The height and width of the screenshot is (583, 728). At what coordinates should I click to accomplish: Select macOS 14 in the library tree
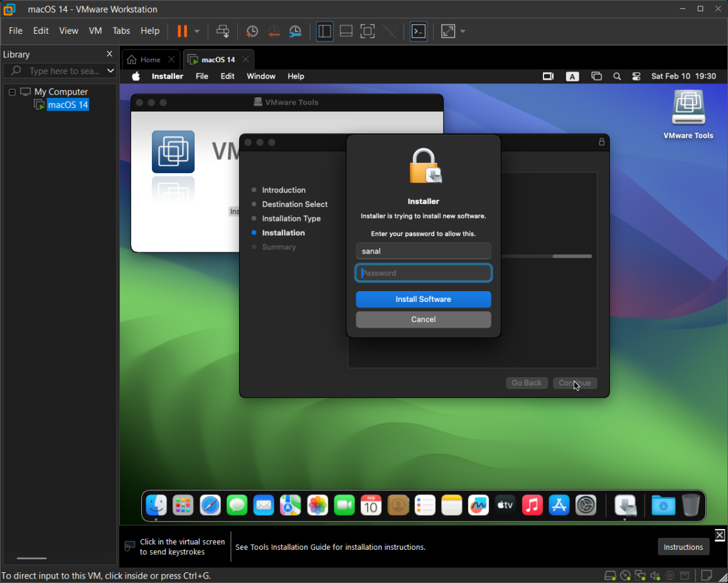point(68,105)
